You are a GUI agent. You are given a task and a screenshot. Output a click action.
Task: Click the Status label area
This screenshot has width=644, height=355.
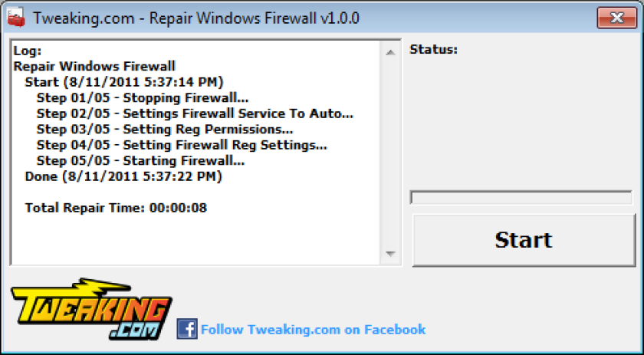coord(434,50)
